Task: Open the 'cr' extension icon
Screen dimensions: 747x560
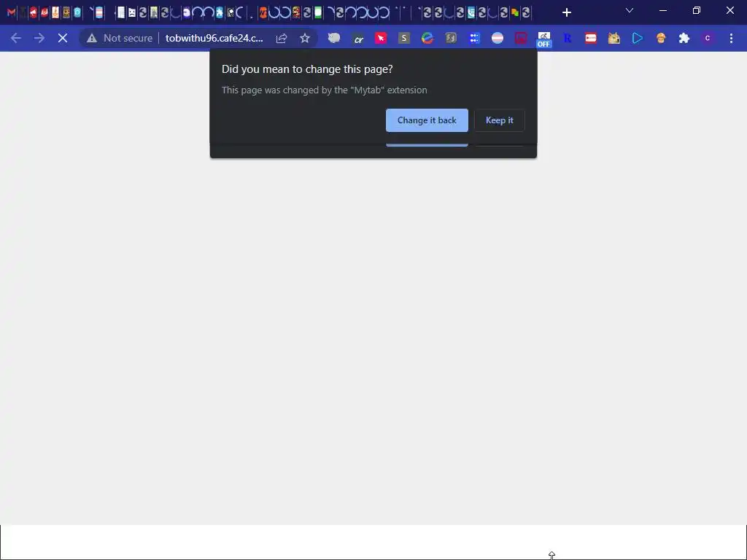Action: 357,39
